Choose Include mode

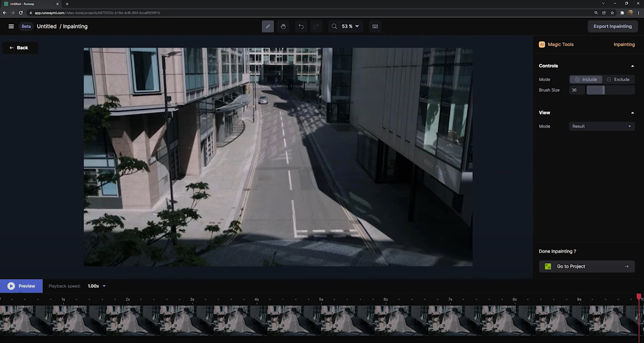point(586,80)
